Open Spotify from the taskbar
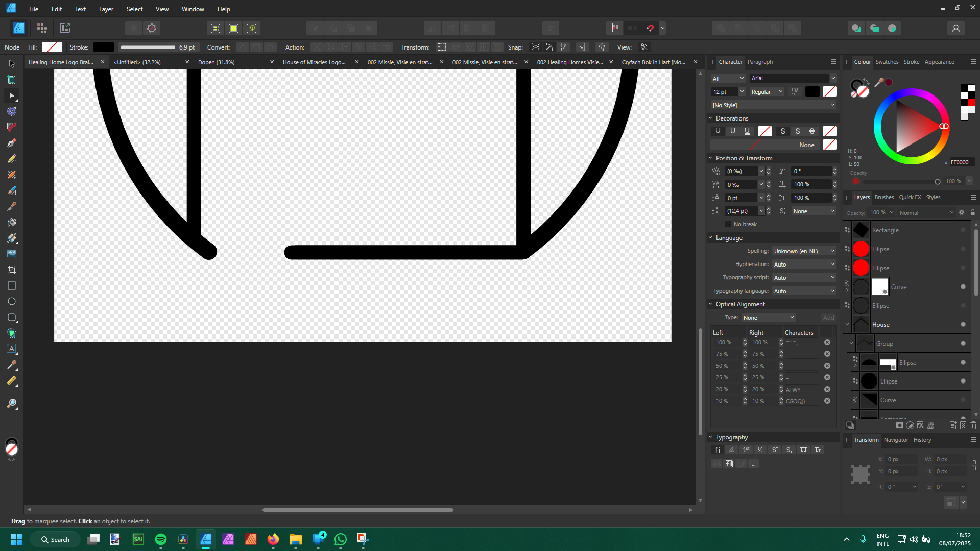 [160, 539]
